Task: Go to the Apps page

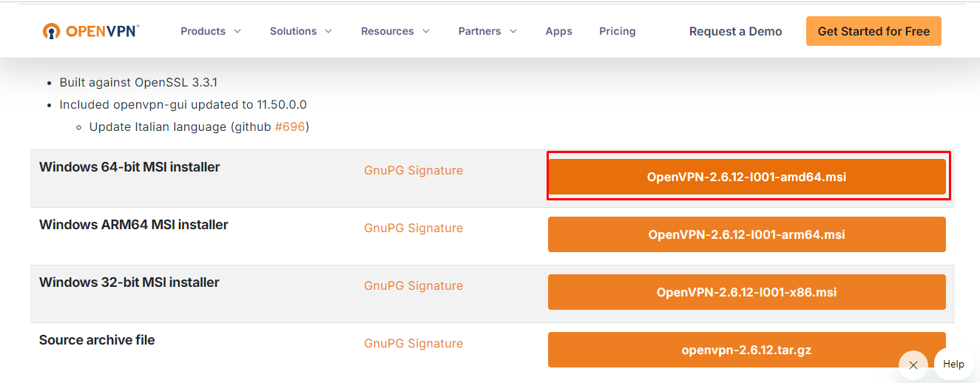Action: pos(558,31)
